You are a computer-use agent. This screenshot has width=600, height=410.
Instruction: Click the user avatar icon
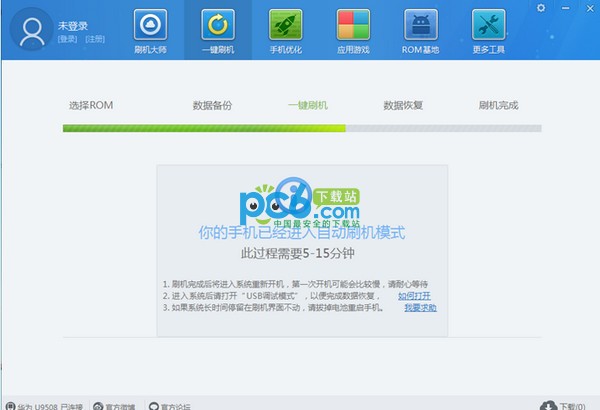(32, 30)
